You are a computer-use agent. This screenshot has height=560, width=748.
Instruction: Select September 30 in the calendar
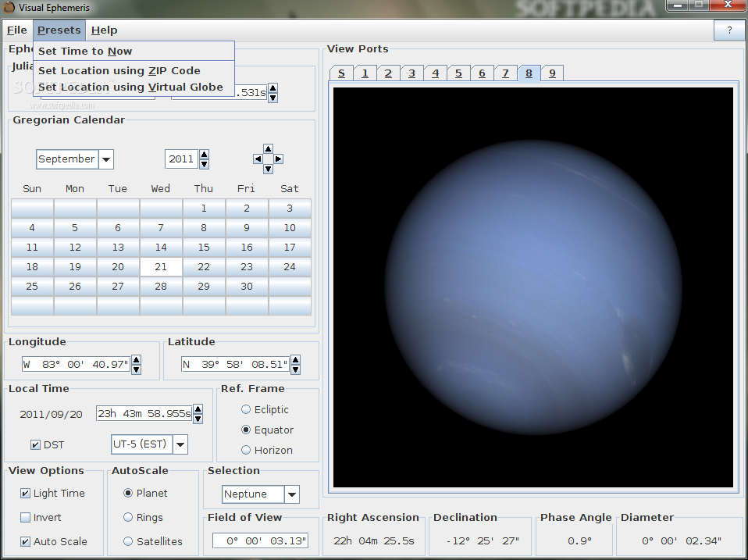(247, 286)
